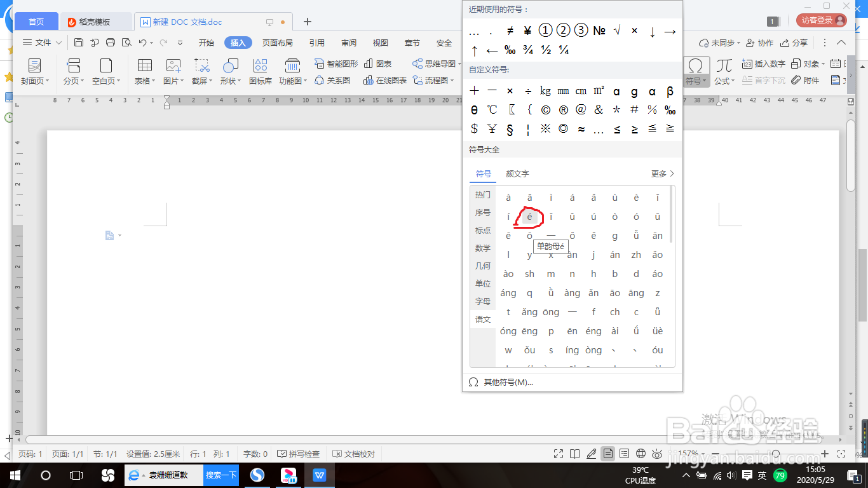Click the symbol list vertical scrollbar
Image resolution: width=868 pixels, height=488 pixels.
click(672, 214)
